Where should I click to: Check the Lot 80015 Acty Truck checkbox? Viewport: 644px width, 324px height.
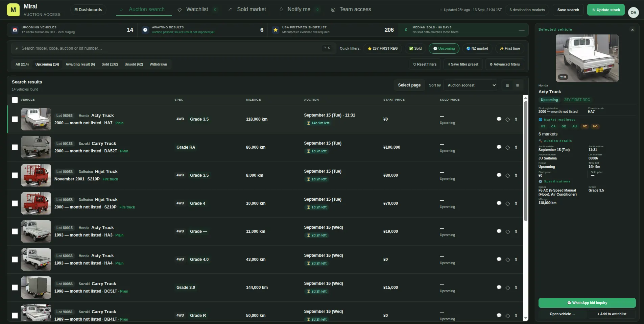coord(15,231)
